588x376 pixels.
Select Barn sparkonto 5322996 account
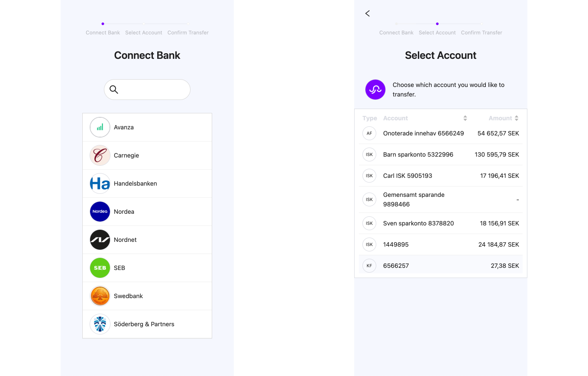(418, 154)
